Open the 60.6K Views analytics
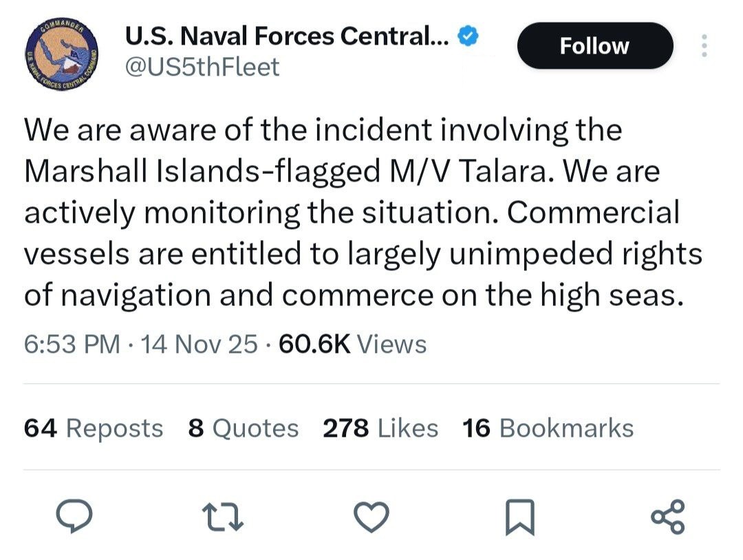743x560 pixels. pyautogui.click(x=353, y=344)
